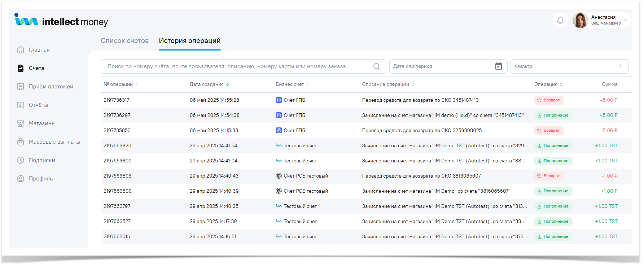Open Подписки in the sidebar
This screenshot has width=644, height=266.
[x=42, y=160]
